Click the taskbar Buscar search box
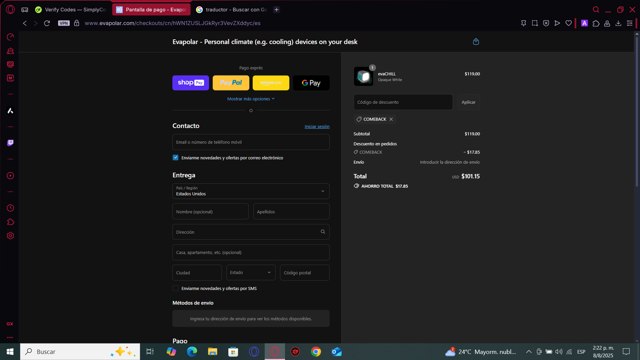Image resolution: width=640 pixels, height=360 pixels. point(80,351)
